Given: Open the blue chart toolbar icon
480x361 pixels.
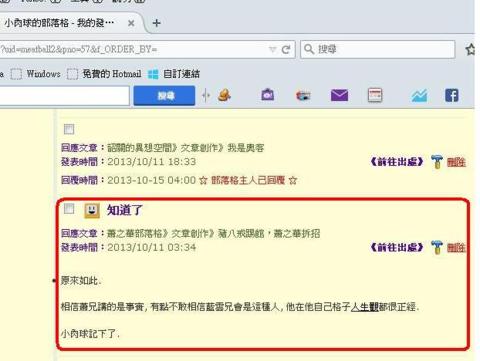Looking at the screenshot, I should [419, 96].
